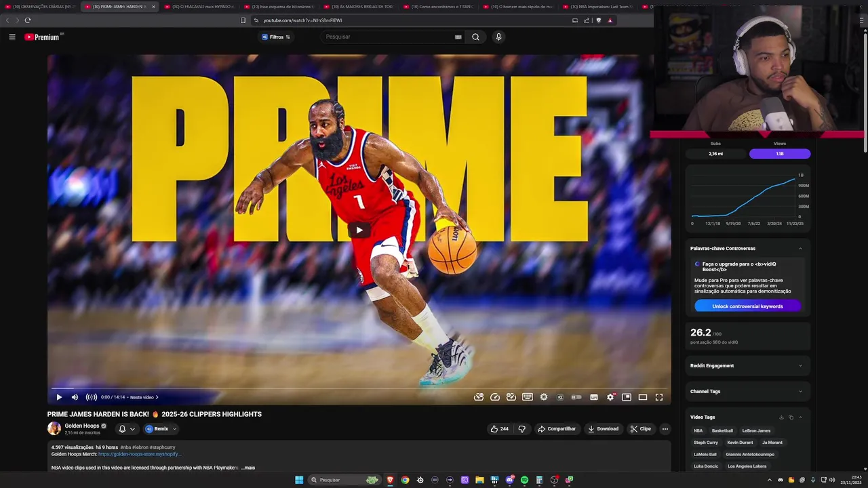
Task: Seek on the video progress bar
Action: pyautogui.click(x=359, y=388)
